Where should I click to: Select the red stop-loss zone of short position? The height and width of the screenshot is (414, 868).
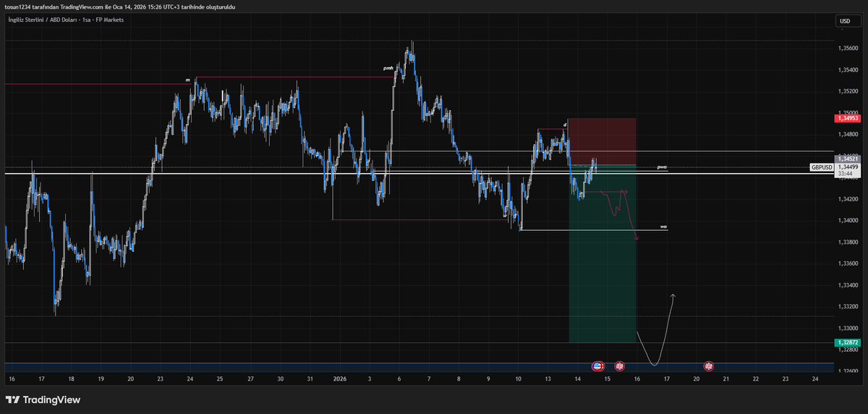tap(603, 142)
